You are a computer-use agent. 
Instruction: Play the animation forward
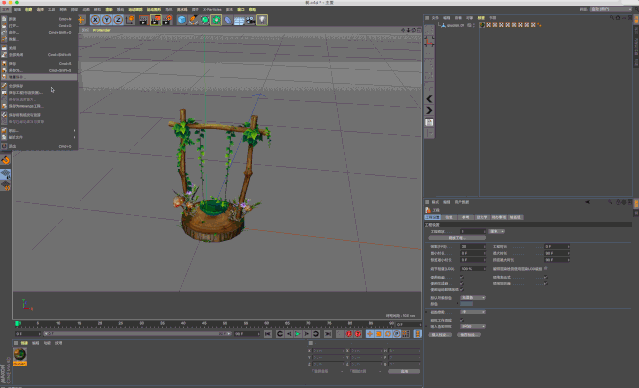[x=297, y=334]
